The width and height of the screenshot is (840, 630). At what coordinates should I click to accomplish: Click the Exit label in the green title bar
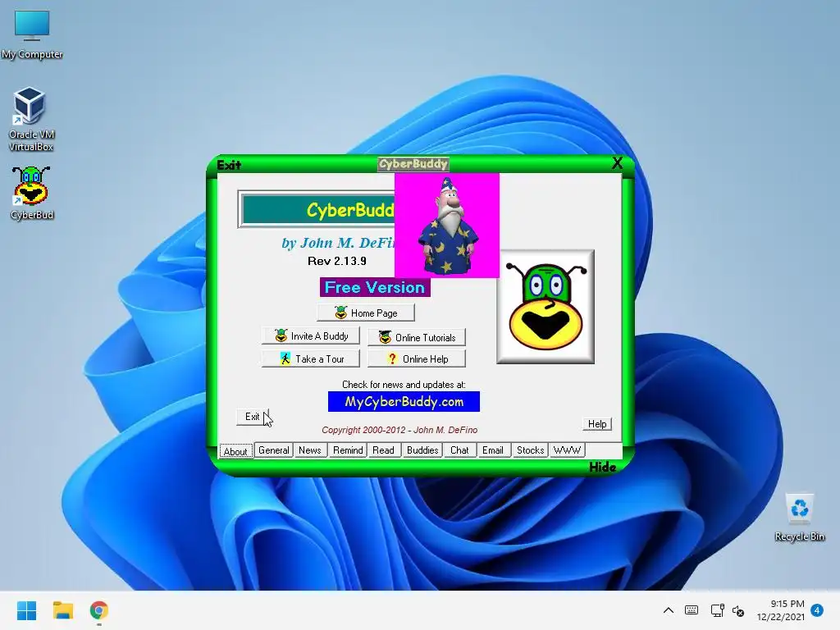point(229,165)
